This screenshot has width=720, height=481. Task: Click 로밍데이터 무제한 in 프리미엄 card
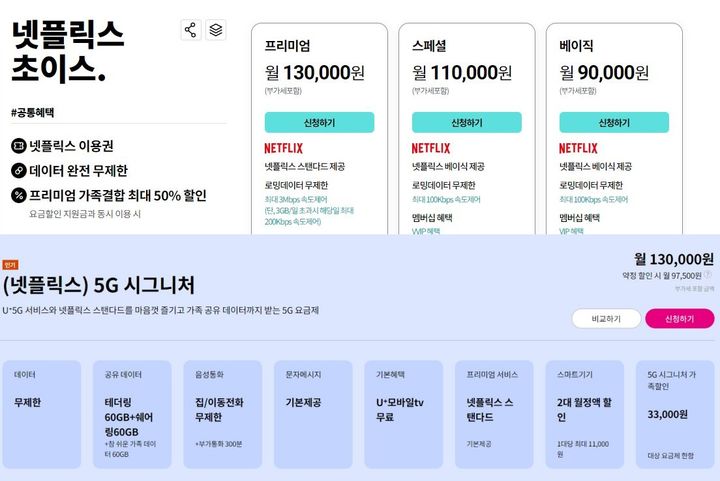296,185
